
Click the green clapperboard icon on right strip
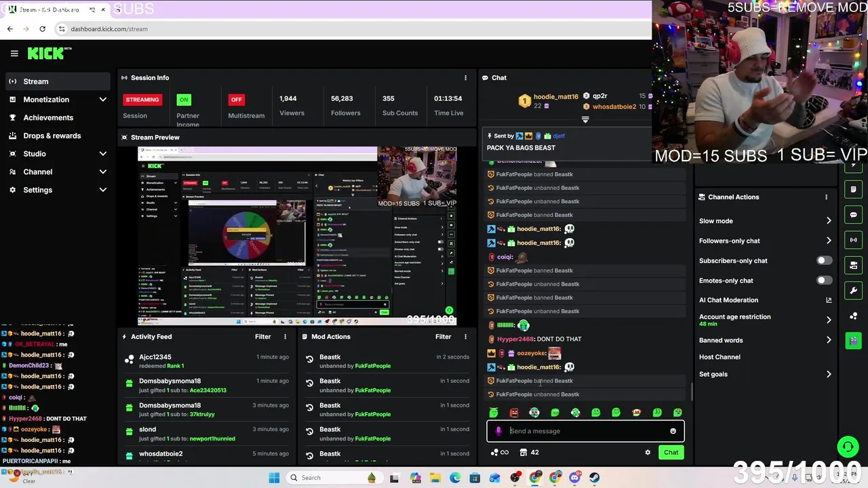point(853,341)
